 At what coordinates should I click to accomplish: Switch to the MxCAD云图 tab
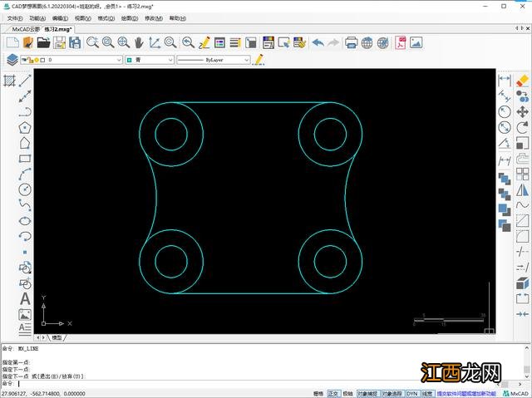(x=26, y=28)
